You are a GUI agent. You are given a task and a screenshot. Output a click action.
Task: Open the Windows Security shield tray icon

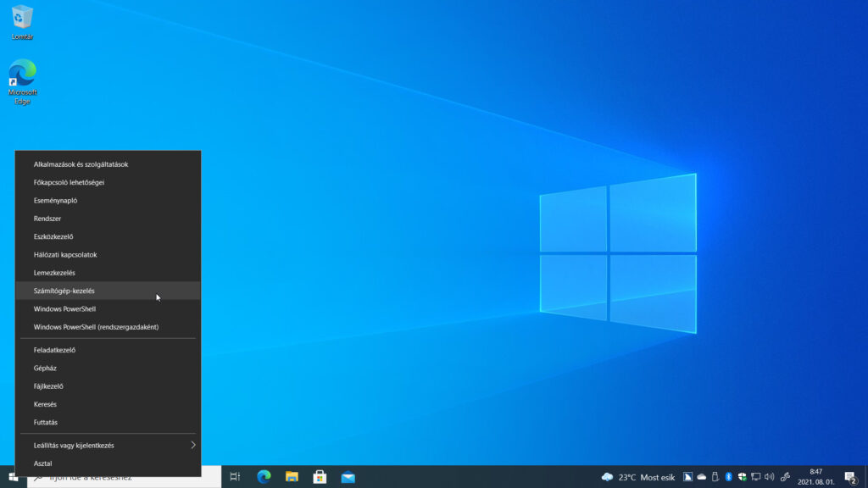pyautogui.click(x=743, y=477)
